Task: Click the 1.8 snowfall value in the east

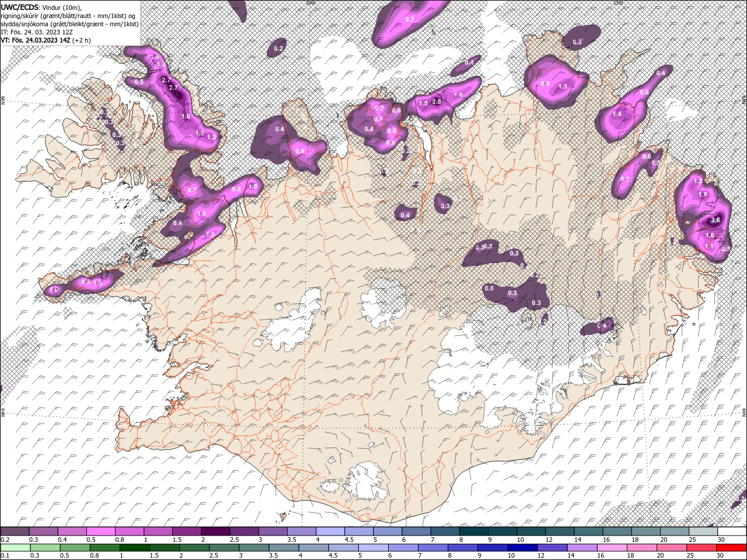Action: point(703,194)
